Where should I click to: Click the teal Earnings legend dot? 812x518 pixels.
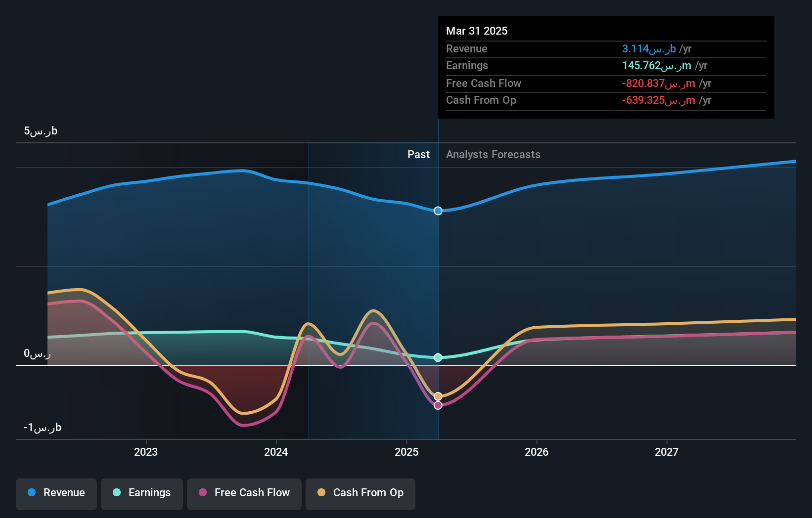pos(117,492)
